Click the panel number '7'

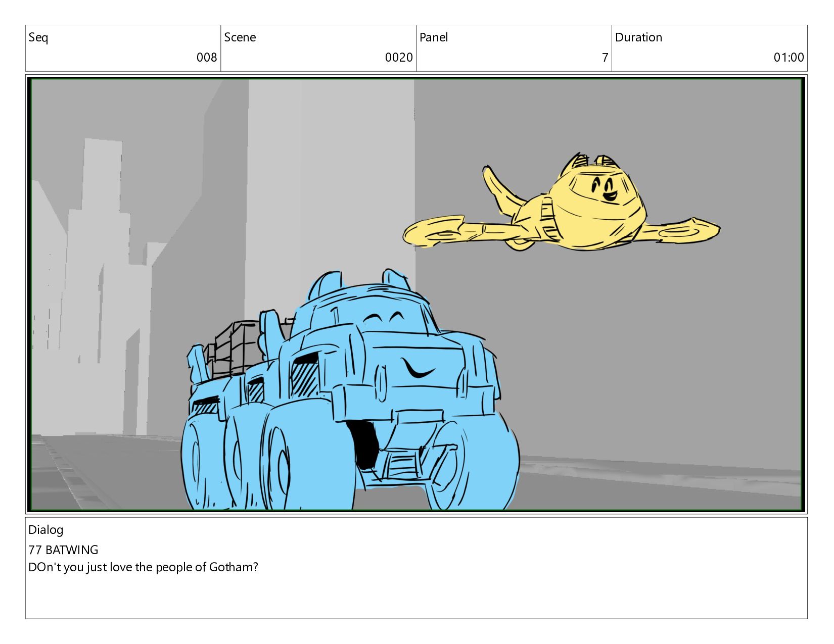(605, 58)
